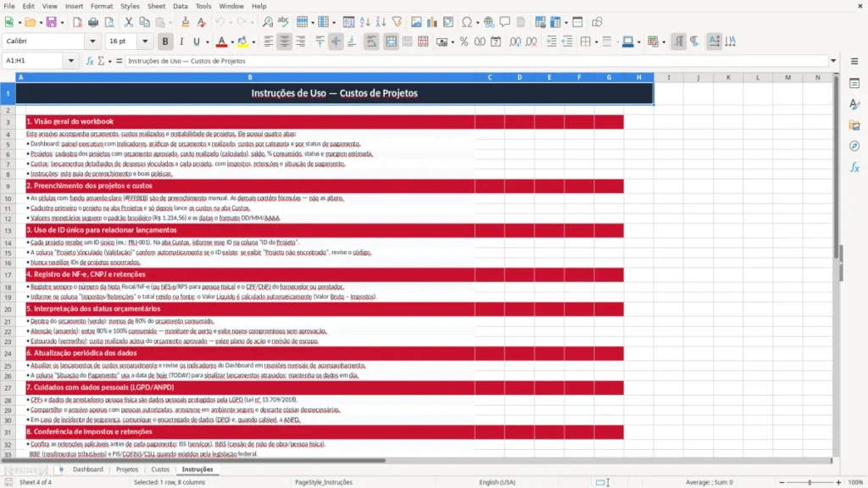The image size is (868, 488).
Task: Open the Format menu
Action: pyautogui.click(x=102, y=6)
